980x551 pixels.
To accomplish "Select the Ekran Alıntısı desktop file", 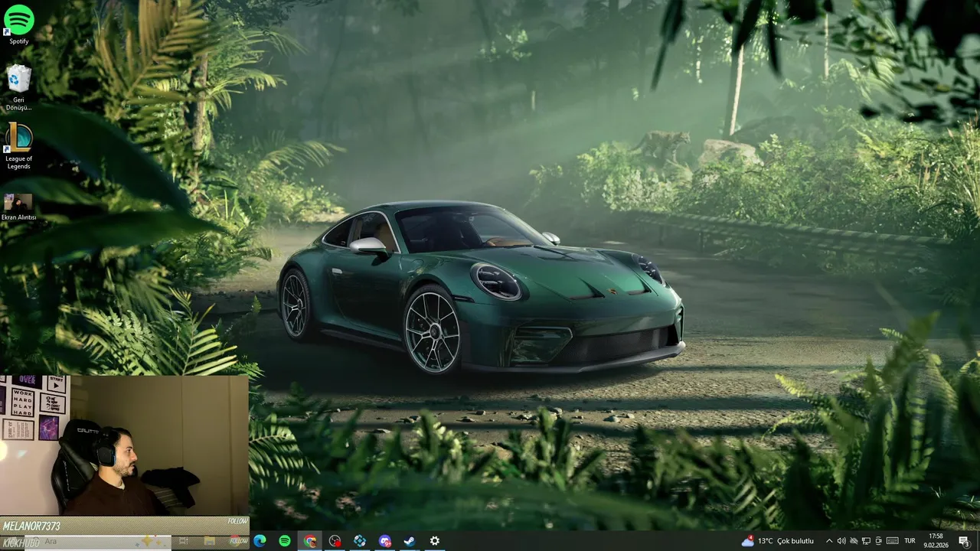I will (x=18, y=207).
